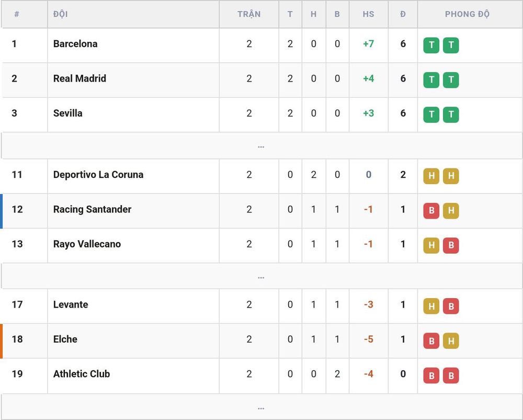Click Sevilla's first green T badge
Viewport: 523px width, 420px height.
431,115
